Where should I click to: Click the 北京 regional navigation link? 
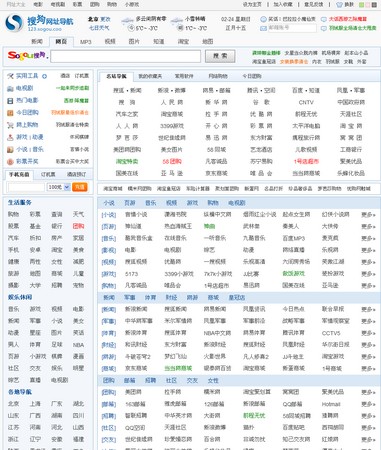tap(14, 404)
